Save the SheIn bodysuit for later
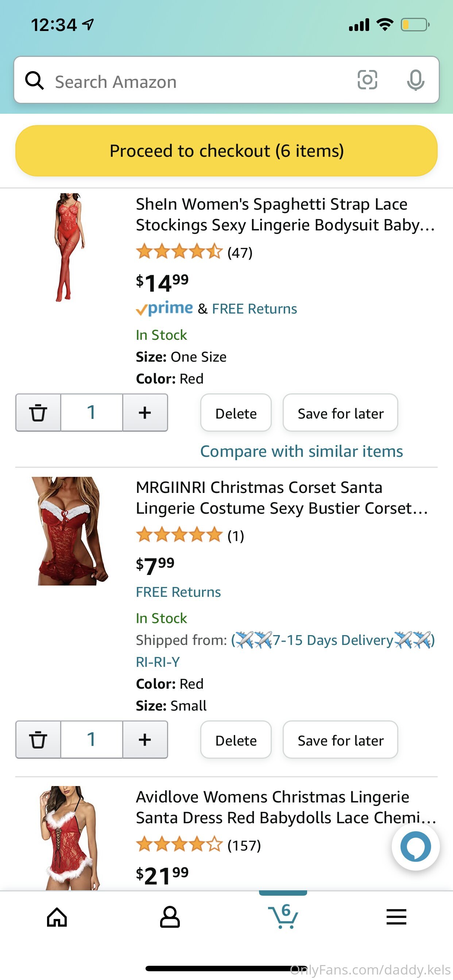The height and width of the screenshot is (980, 453). click(340, 413)
